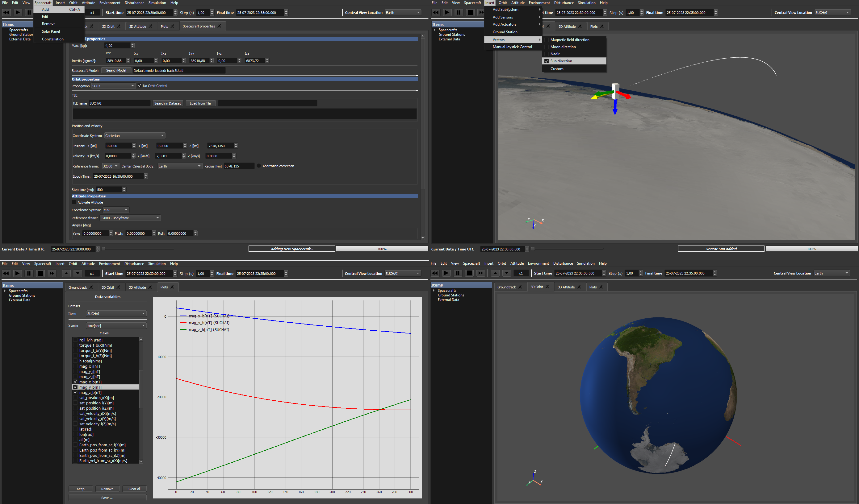Viewport: 859px width, 504px height.
Task: Click the Search Model button
Action: [x=116, y=71]
